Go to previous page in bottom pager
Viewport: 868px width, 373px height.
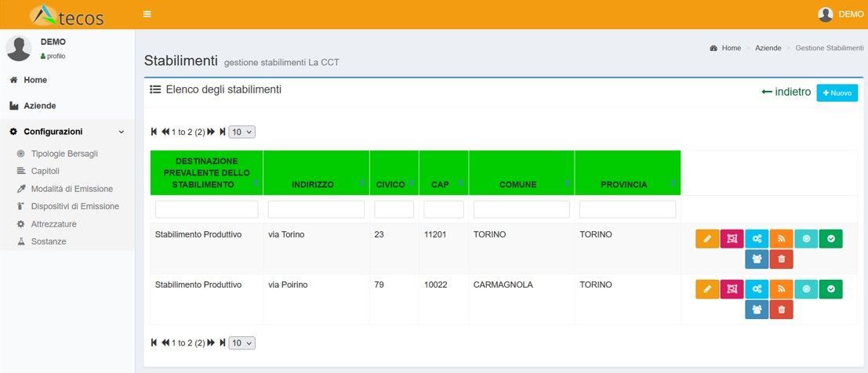coord(165,342)
